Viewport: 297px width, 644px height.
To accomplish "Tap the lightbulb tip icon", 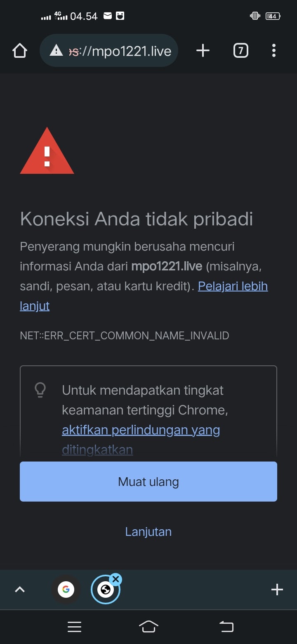I will click(x=40, y=388).
